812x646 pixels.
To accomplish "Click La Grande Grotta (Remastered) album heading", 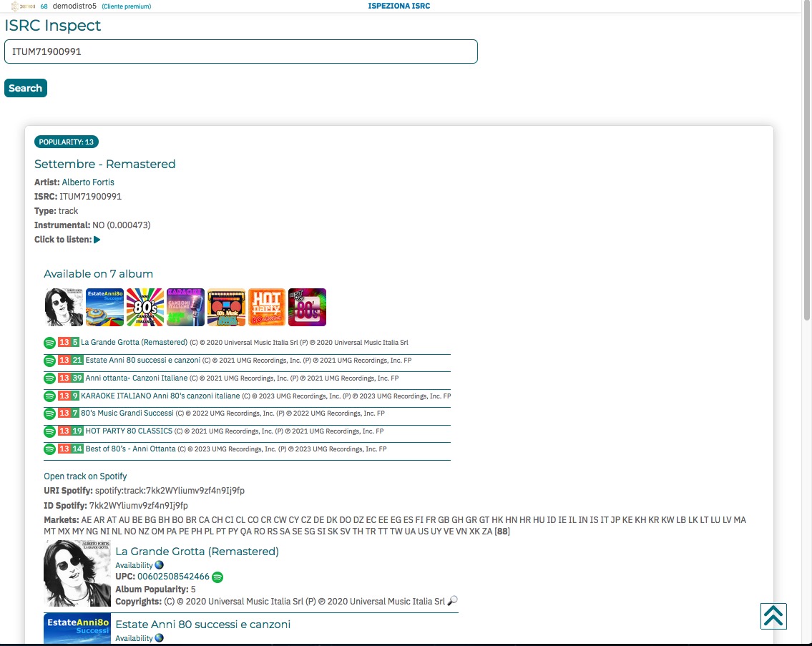I will pyautogui.click(x=197, y=552).
